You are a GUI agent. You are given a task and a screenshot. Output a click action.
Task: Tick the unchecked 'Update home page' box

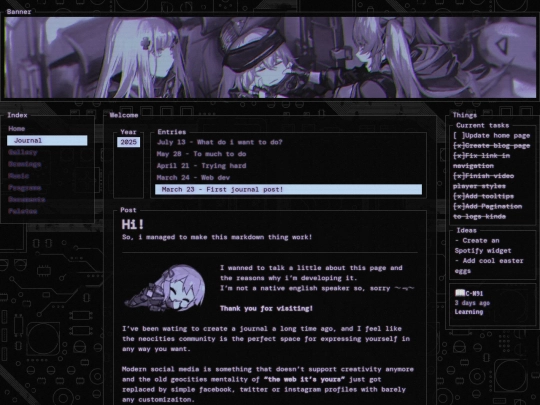click(x=459, y=135)
